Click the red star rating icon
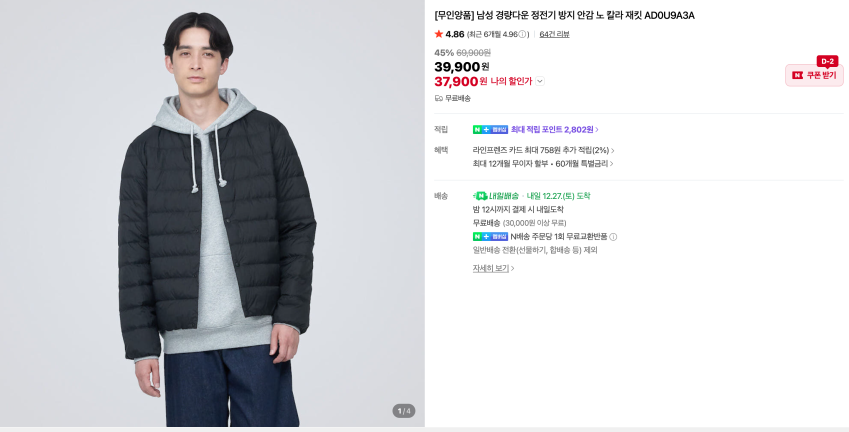This screenshot has height=432, width=849. (439, 34)
